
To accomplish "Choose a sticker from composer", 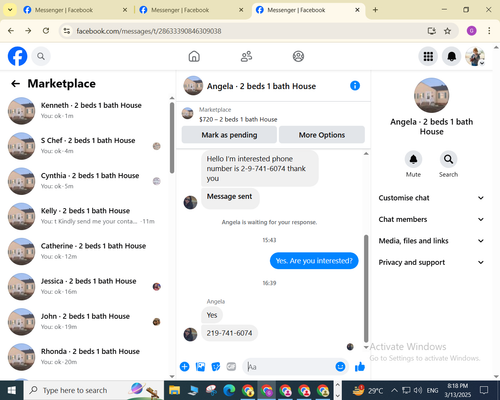I will pyautogui.click(x=216, y=367).
